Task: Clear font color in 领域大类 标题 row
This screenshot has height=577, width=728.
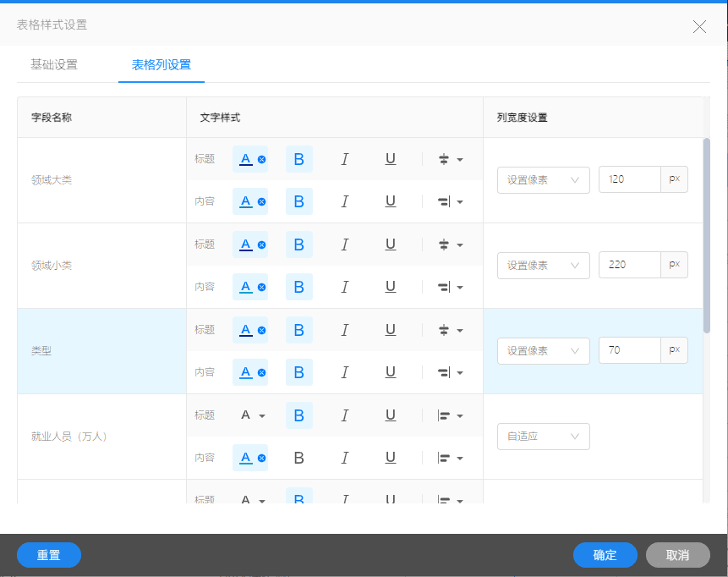Action: (x=262, y=159)
